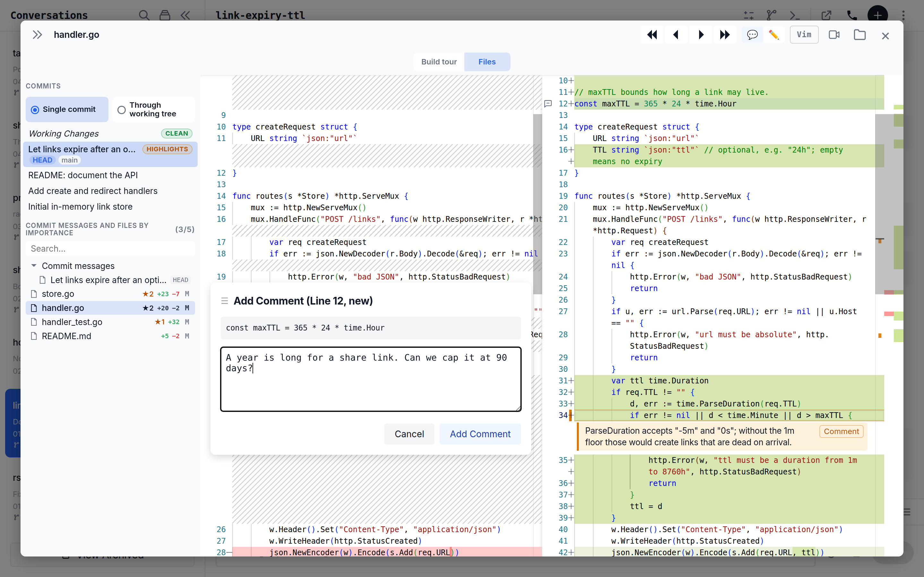Go to next change arrow
This screenshot has width=924, height=577.
[701, 35]
